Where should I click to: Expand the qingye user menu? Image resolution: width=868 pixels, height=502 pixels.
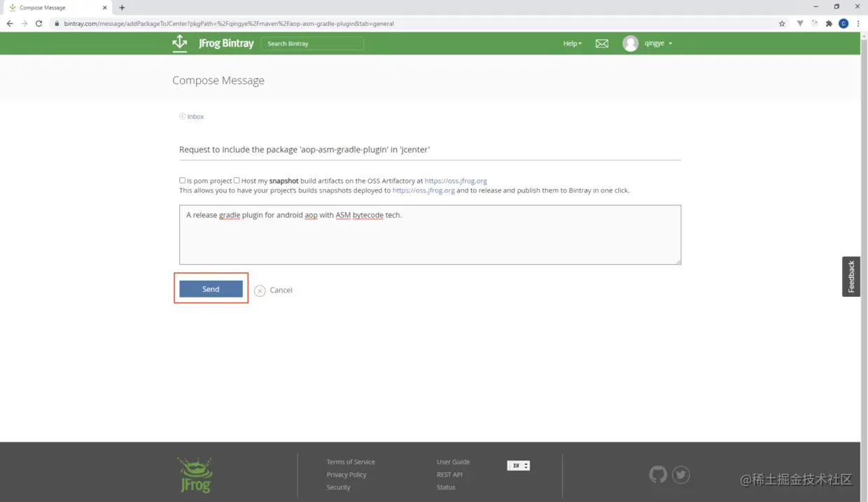point(658,43)
